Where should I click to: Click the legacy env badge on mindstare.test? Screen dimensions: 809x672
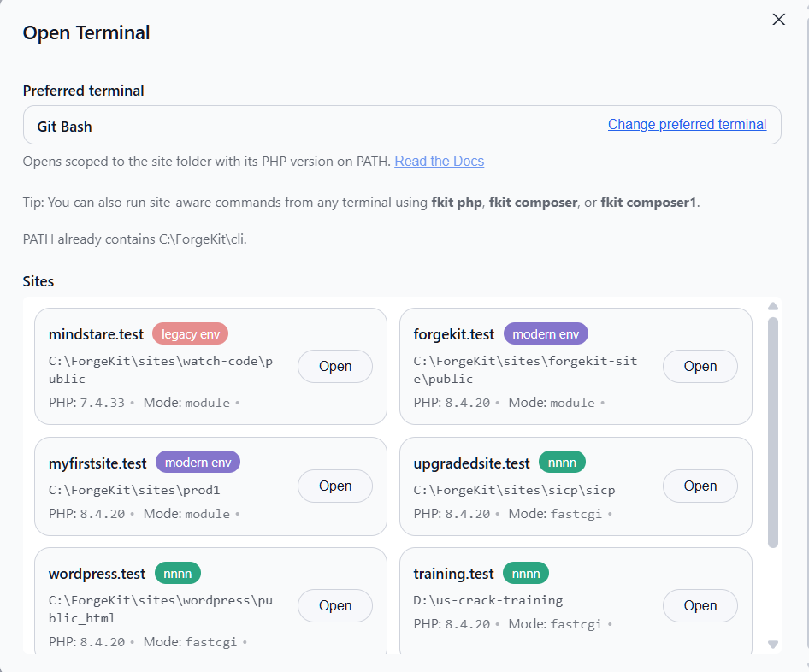[x=191, y=334]
